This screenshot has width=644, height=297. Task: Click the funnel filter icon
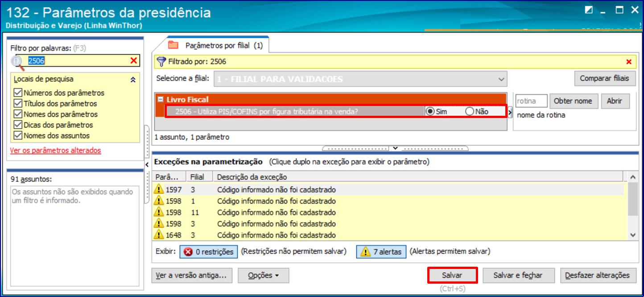(x=161, y=62)
